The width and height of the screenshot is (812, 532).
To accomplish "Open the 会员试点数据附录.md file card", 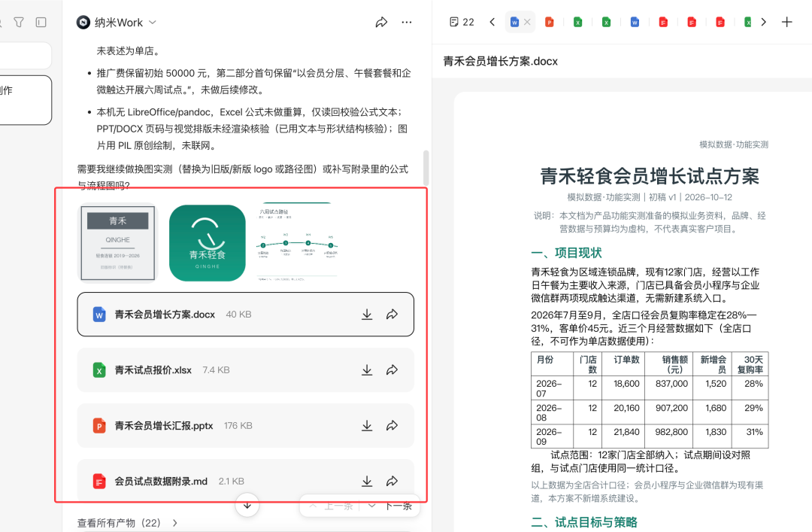I will [245, 481].
